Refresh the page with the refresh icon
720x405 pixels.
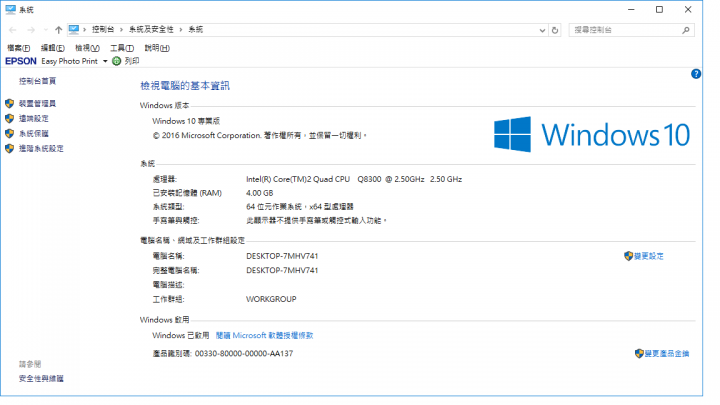point(555,30)
